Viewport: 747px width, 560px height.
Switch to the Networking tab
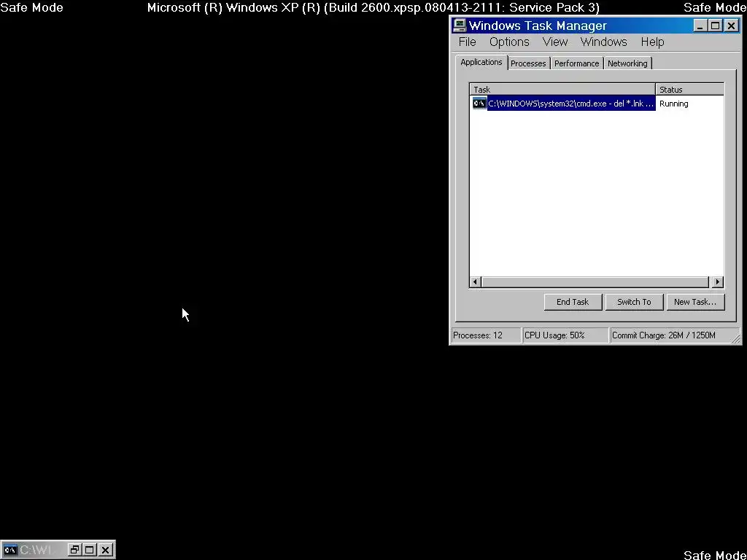click(x=627, y=63)
